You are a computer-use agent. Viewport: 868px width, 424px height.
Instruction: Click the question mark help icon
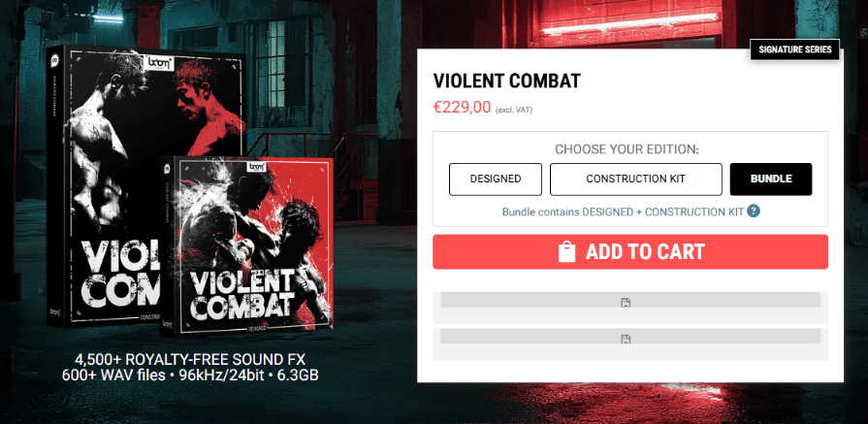pyautogui.click(x=754, y=212)
